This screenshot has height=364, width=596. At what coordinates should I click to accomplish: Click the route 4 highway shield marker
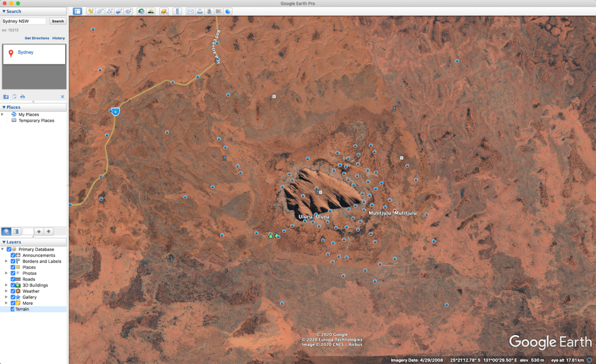point(116,112)
